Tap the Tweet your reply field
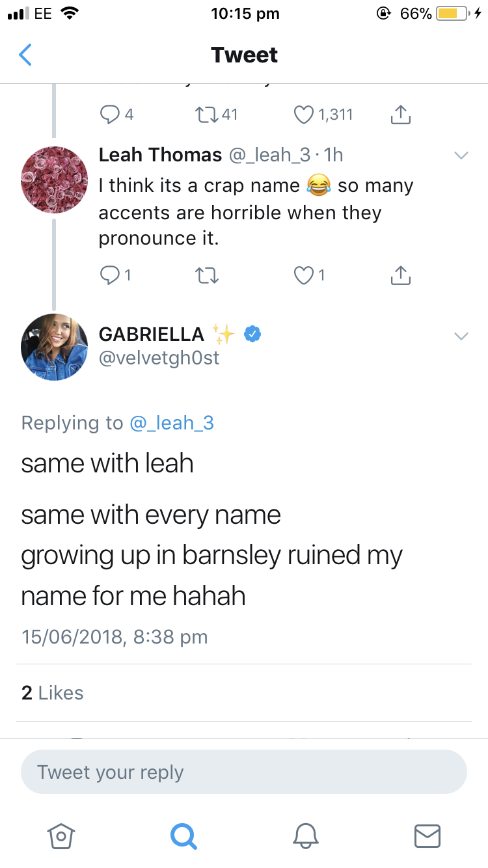This screenshot has width=488, height=868. (x=244, y=772)
